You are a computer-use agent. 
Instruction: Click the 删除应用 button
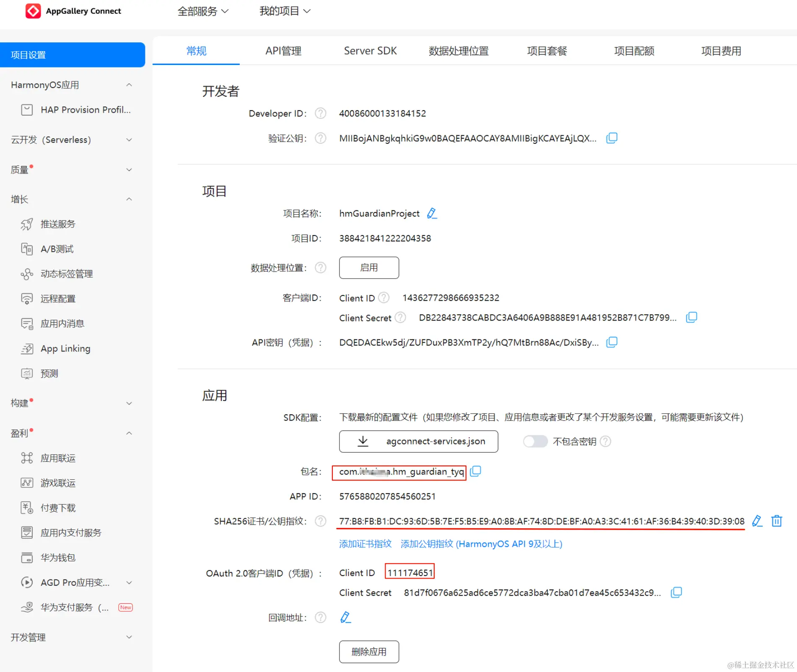(x=369, y=651)
